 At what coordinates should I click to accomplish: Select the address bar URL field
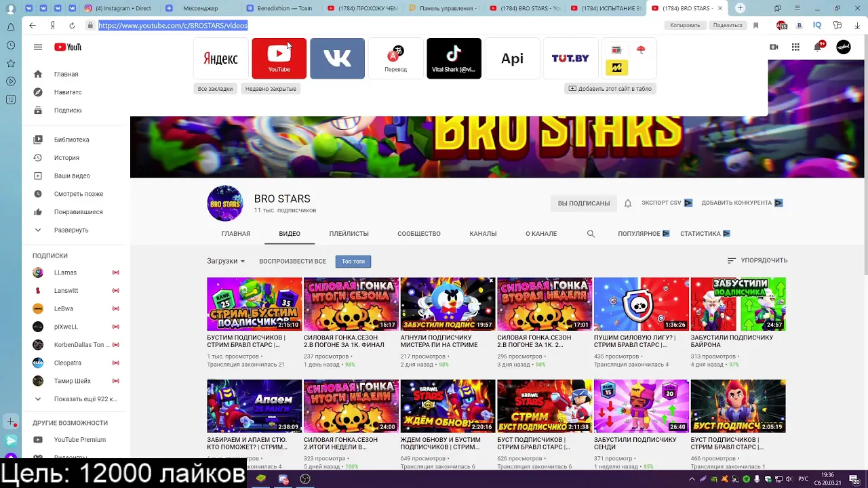pyautogui.click(x=173, y=25)
